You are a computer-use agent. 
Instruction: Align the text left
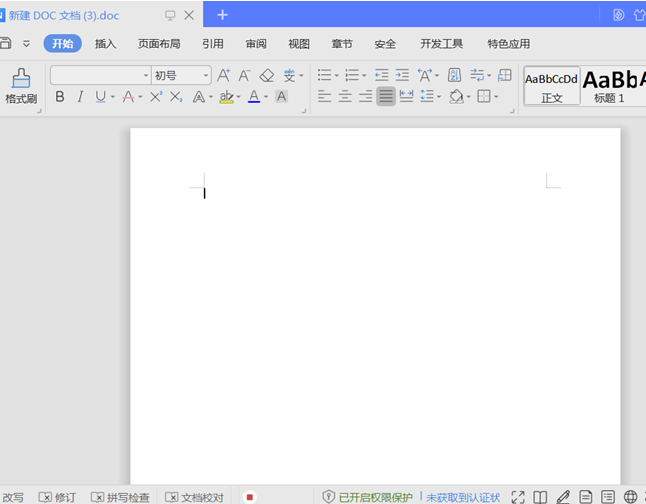pyautogui.click(x=324, y=96)
